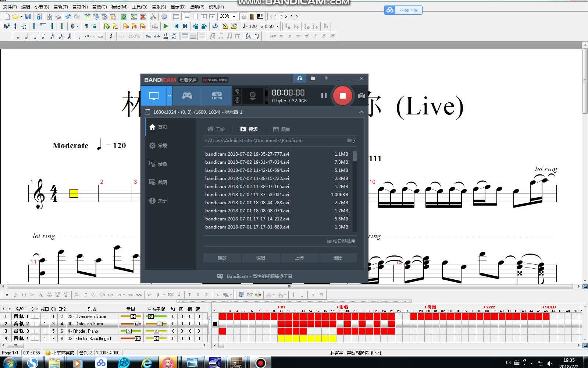The height and width of the screenshot is (368, 588).
Task: Open Bandicam help via the question mark
Action: tap(326, 78)
